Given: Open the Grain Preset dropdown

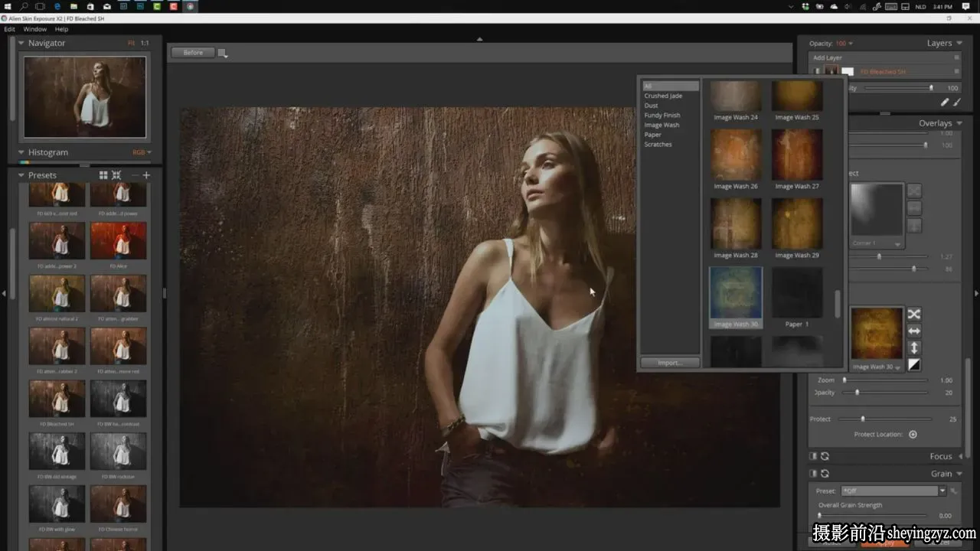Looking at the screenshot, I should (x=943, y=491).
